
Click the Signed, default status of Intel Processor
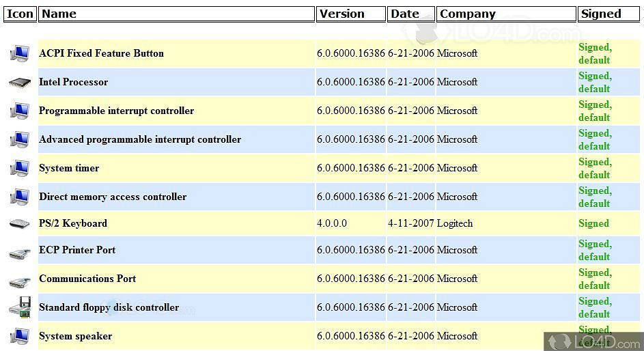tap(595, 82)
